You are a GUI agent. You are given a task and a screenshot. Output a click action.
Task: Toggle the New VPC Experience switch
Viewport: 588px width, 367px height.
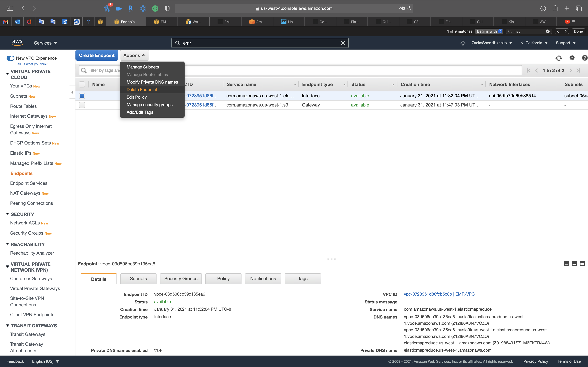(x=10, y=58)
